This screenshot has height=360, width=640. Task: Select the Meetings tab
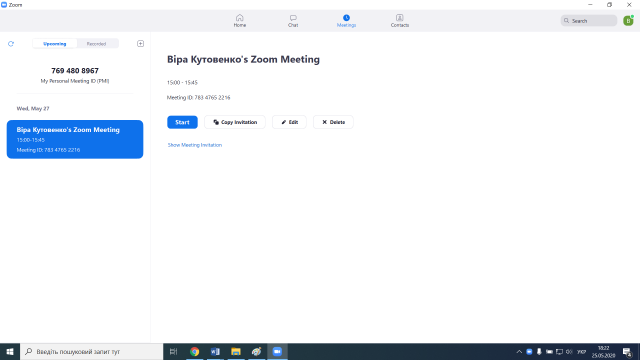346,20
